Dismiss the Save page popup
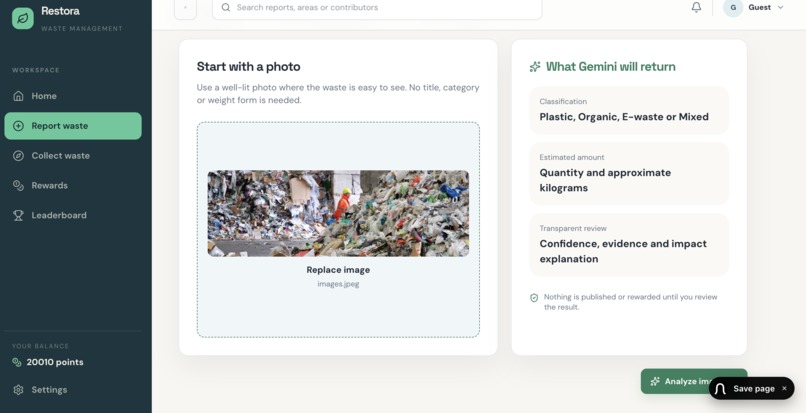Viewport: 806px width, 413px height. (784, 388)
